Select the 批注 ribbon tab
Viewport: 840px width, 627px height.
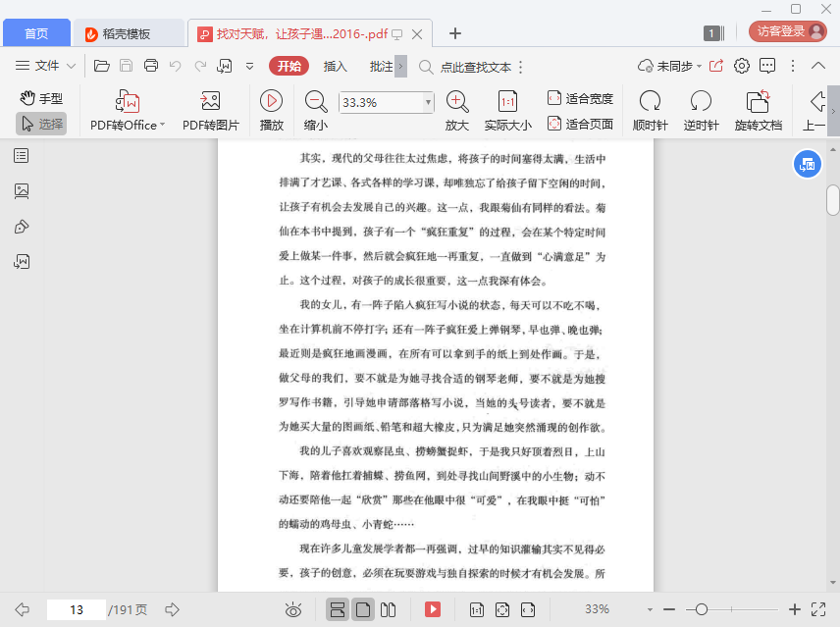point(381,66)
